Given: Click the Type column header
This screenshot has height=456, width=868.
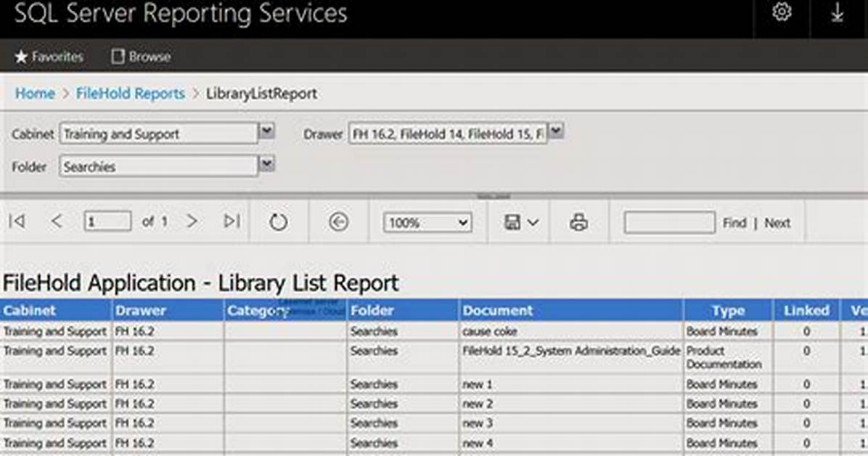Looking at the screenshot, I should click(728, 310).
